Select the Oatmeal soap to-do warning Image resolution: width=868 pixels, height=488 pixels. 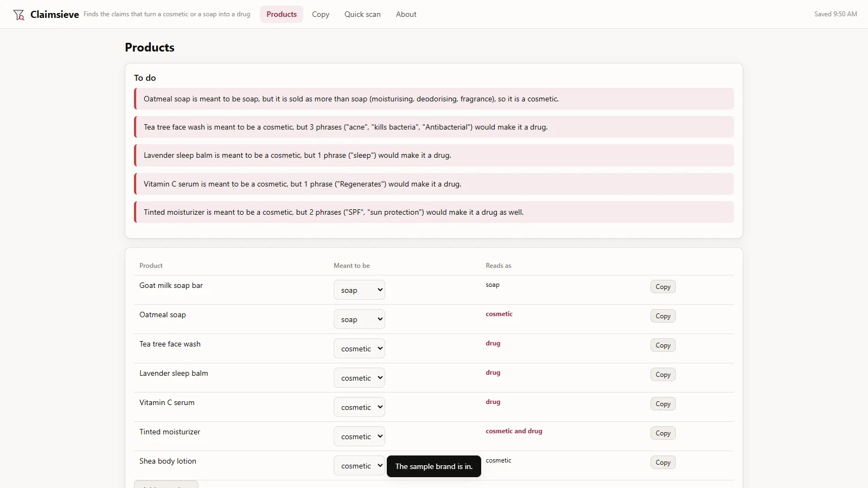(x=434, y=99)
